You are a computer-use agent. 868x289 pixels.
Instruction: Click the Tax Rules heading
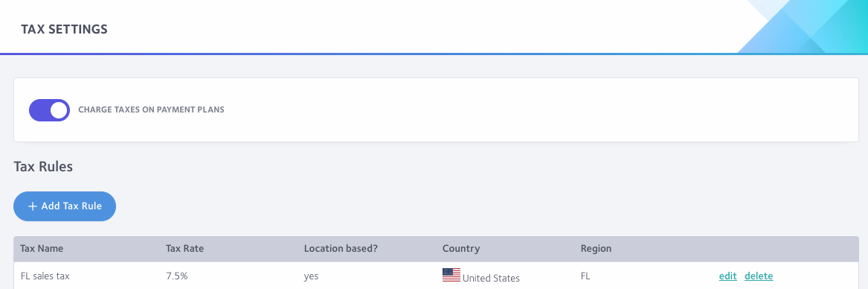coord(43,166)
